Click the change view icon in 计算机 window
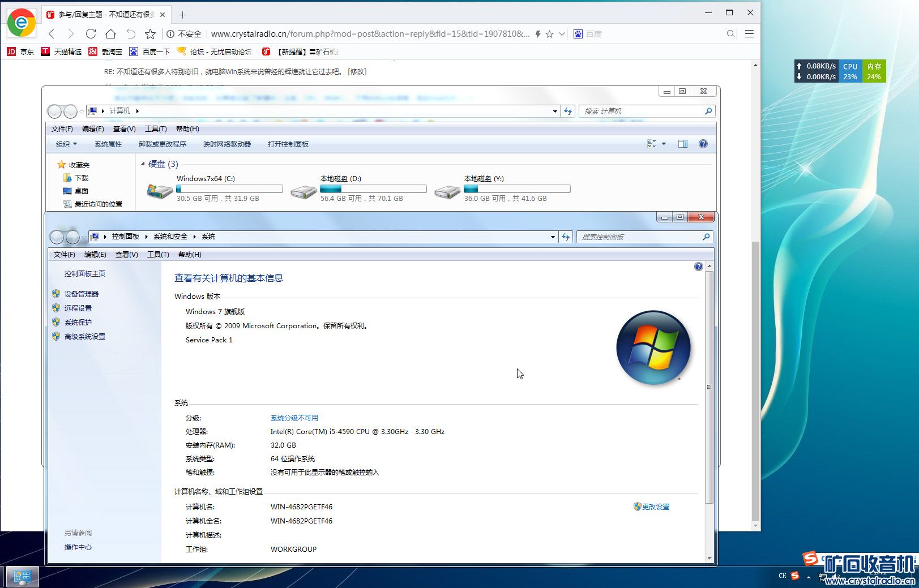919x588 pixels. pyautogui.click(x=652, y=144)
